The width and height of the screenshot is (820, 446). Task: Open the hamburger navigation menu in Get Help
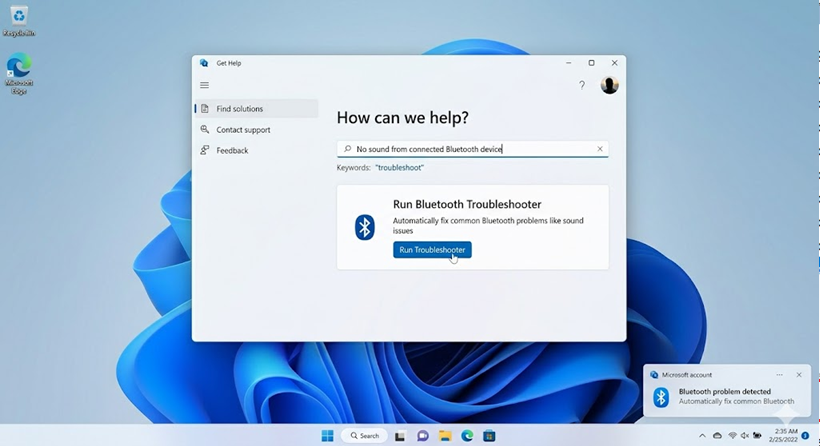click(x=204, y=85)
